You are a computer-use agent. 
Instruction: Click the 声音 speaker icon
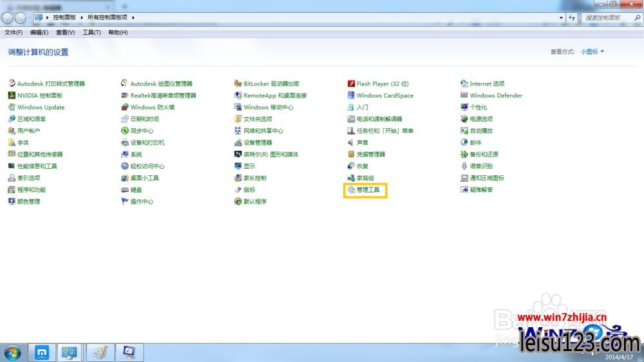pyautogui.click(x=351, y=142)
